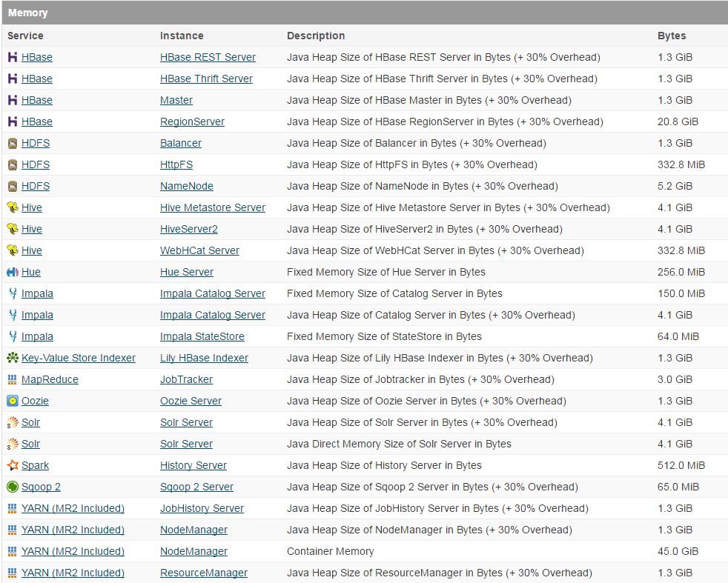The width and height of the screenshot is (728, 583).
Task: Open the Lily HBase Indexer link
Action: 204,358
